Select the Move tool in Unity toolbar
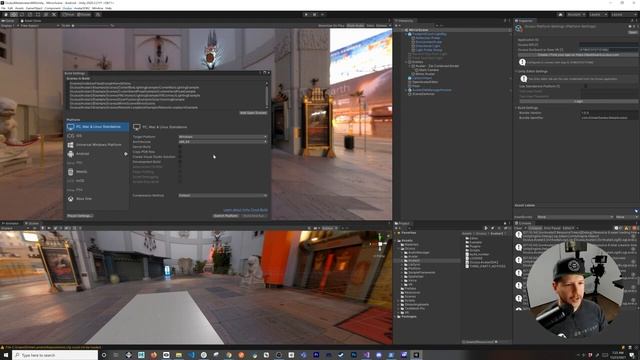 pos(14,14)
